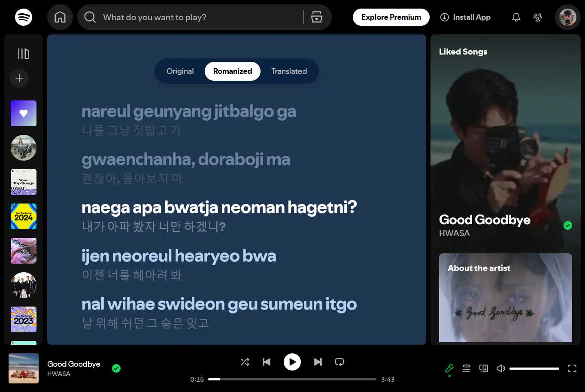585x392 pixels.
Task: Expand Your Library sidebar icon
Action: coord(24,54)
